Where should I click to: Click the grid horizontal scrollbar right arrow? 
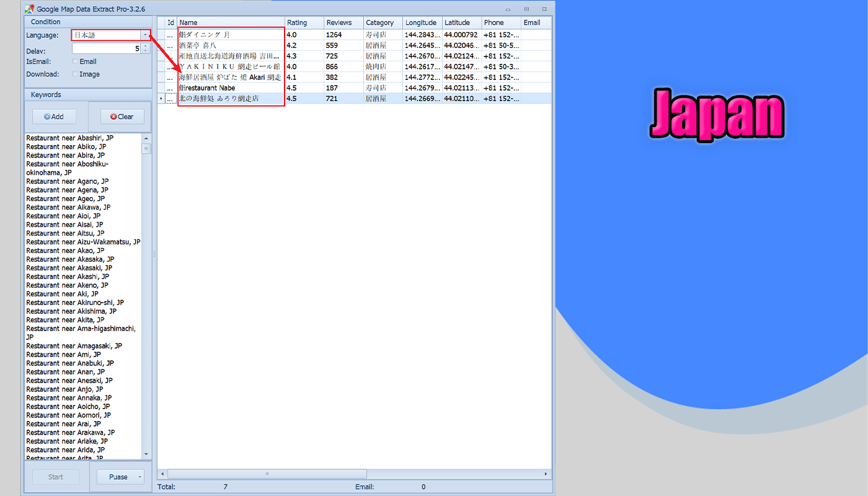pos(546,474)
